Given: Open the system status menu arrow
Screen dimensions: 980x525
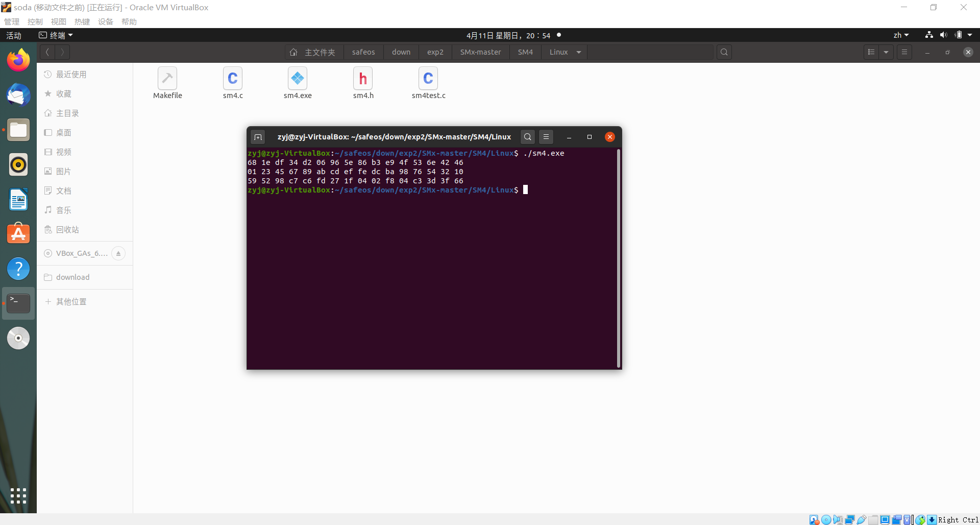Looking at the screenshot, I should [970, 35].
